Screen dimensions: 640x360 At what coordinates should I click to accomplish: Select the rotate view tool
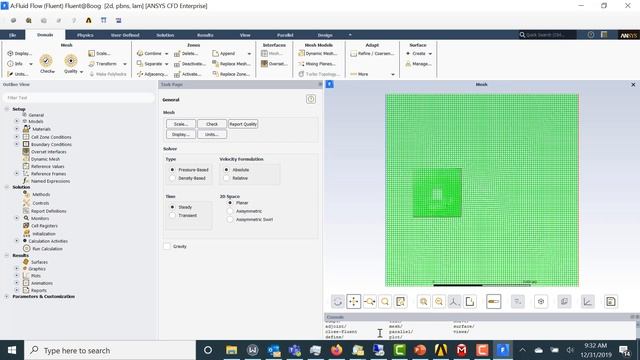pos(338,302)
